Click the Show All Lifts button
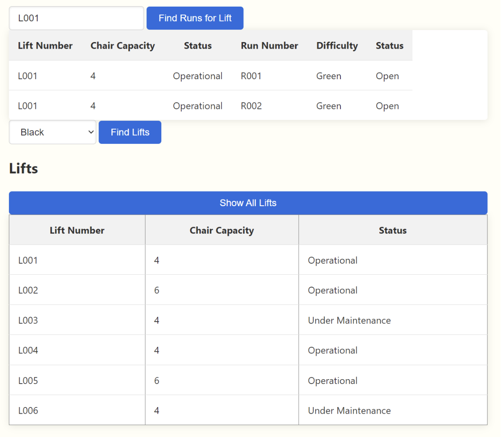Viewport: 504px width, 438px height. tap(248, 203)
